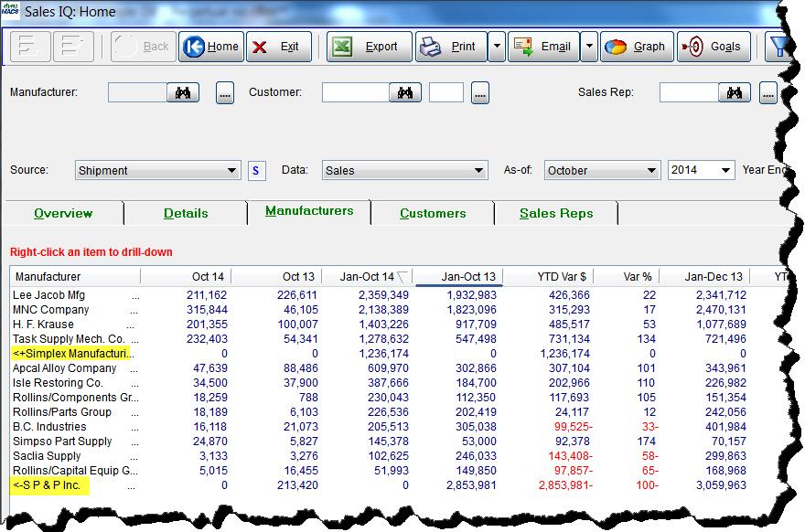The image size is (805, 532).
Task: Click the Back toolbar button
Action: tap(144, 47)
